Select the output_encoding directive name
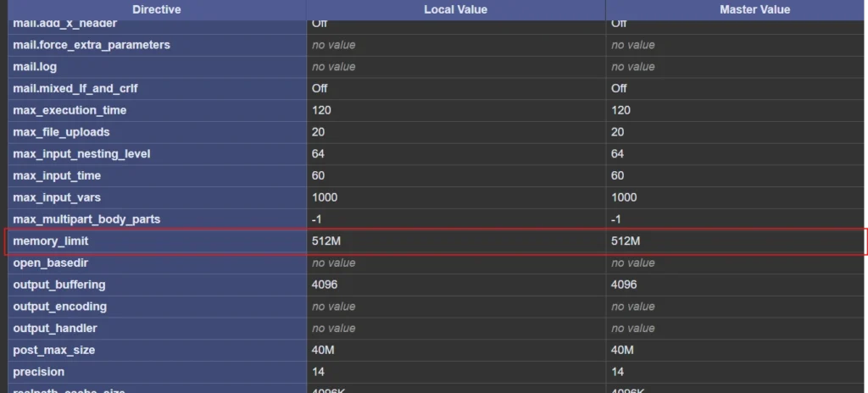This screenshot has width=868, height=393. tap(59, 307)
